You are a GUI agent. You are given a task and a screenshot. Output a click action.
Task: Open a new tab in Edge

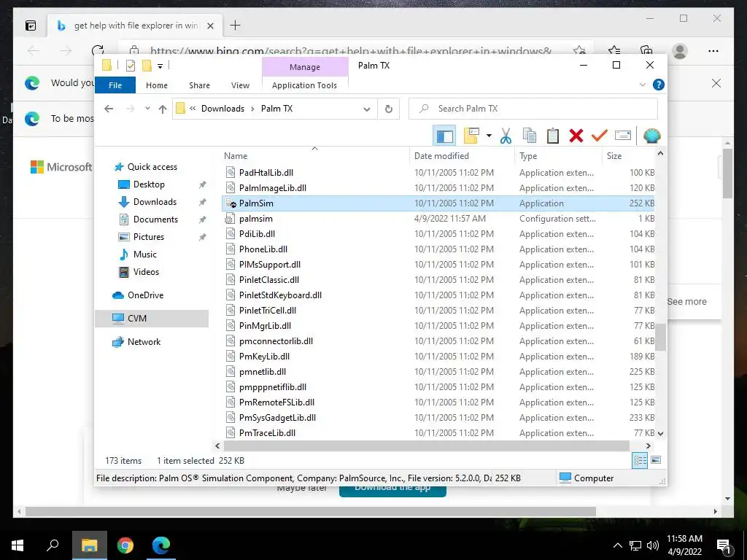235,26
